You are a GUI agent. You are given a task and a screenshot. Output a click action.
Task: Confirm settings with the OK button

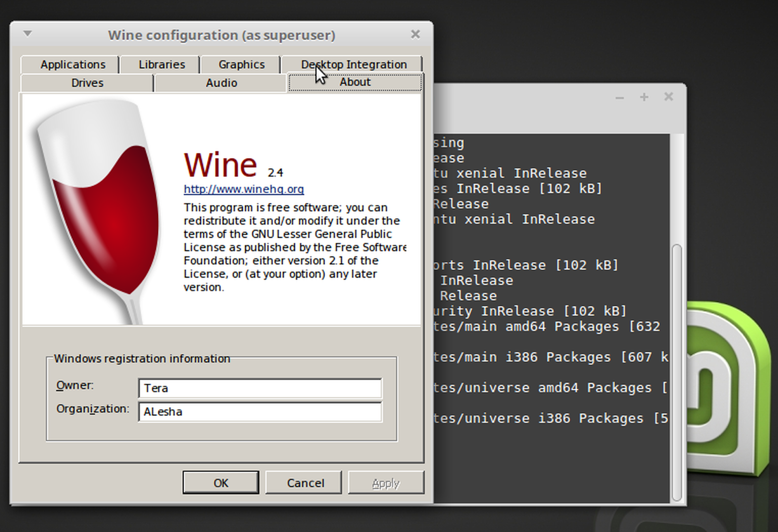click(221, 482)
